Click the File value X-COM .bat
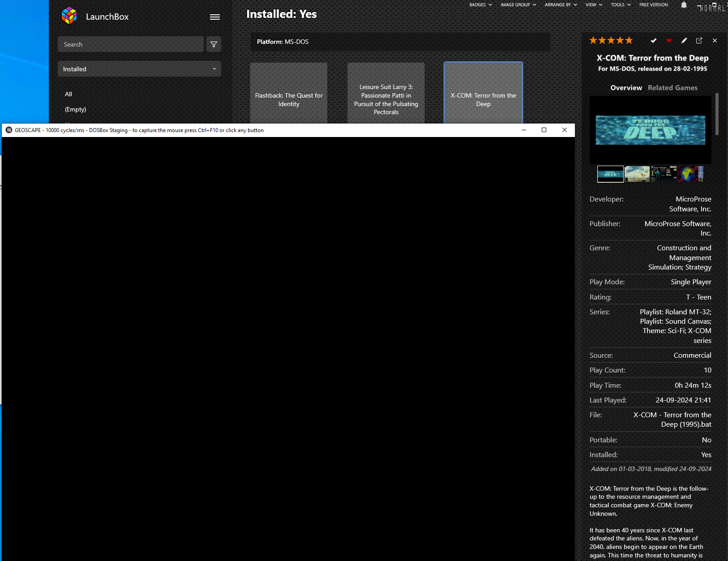728x561 pixels. [x=672, y=420]
